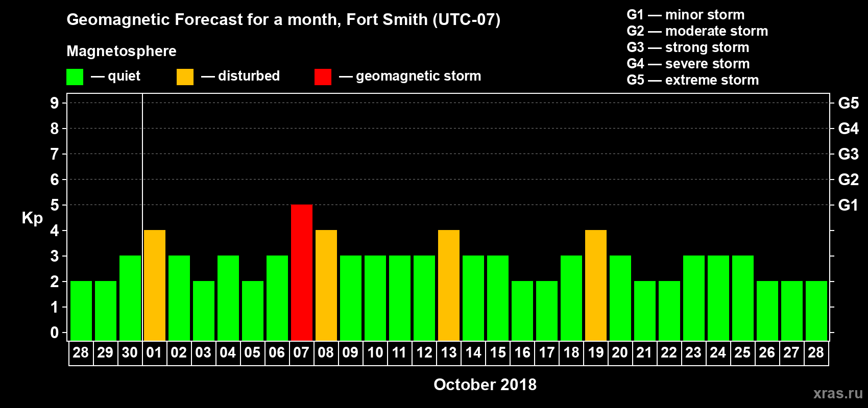Click the orange disturbed legend swatch
Image resolution: width=868 pixels, height=408 pixels.
[185, 77]
